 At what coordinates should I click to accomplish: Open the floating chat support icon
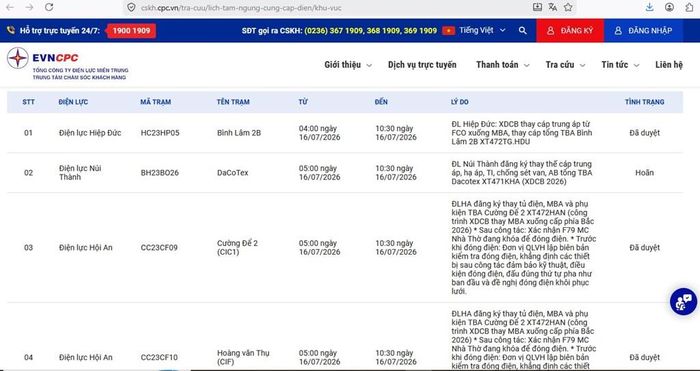point(683,302)
